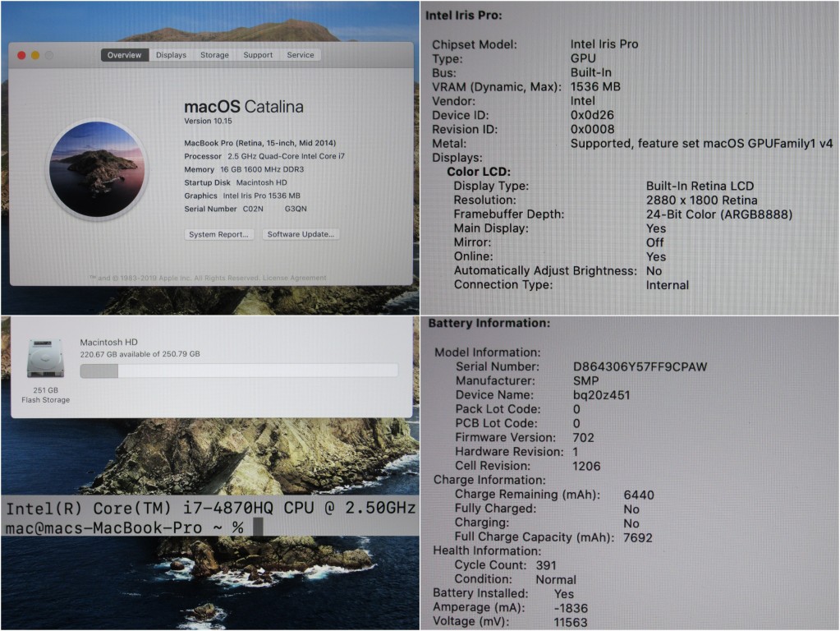Viewport: 840px width, 631px height.
Task: Open the Displays tab
Action: (x=171, y=55)
